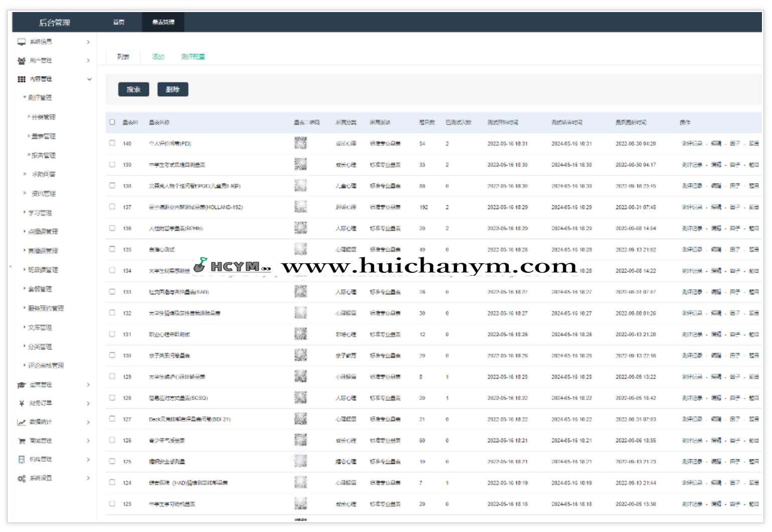Click the yen icon for 财务订单
Image resolution: width=772 pixels, height=532 pixels.
click(x=22, y=404)
